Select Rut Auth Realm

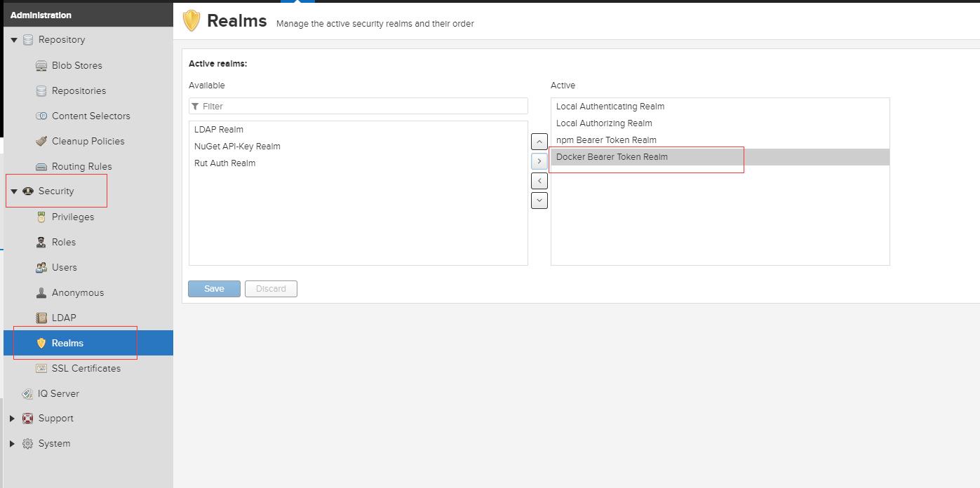358,163
